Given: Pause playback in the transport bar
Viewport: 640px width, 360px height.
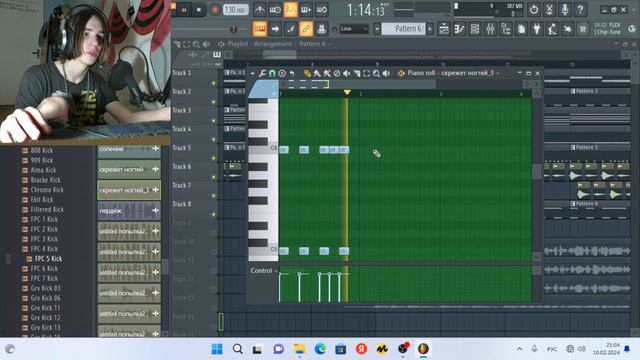Looking at the screenshot, I should coord(184,9).
